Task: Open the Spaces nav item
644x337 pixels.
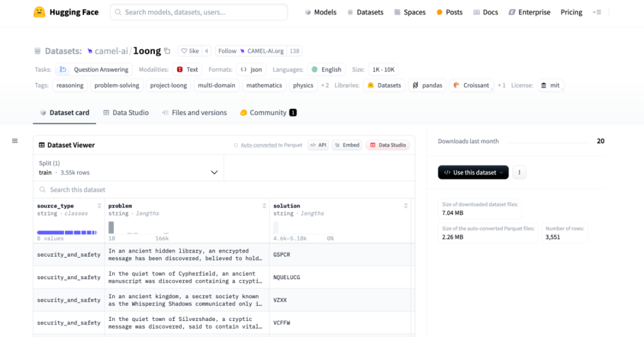Action: (x=410, y=13)
